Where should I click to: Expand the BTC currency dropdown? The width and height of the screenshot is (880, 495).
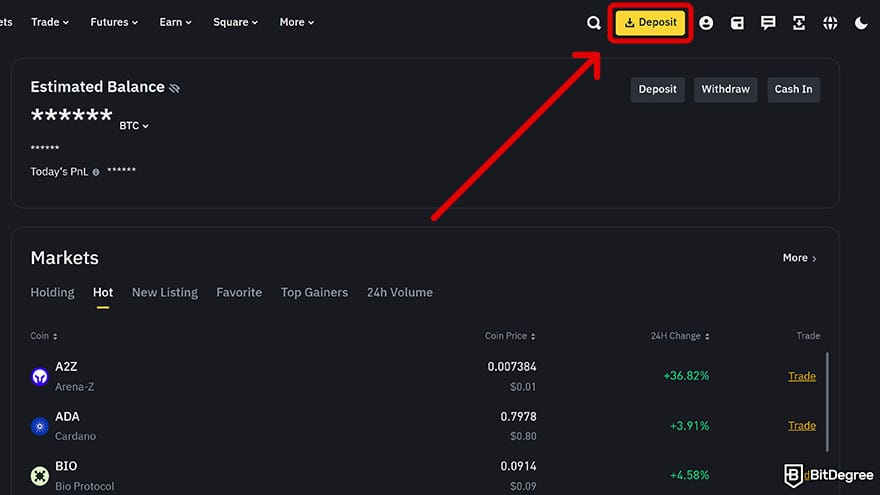pos(134,126)
